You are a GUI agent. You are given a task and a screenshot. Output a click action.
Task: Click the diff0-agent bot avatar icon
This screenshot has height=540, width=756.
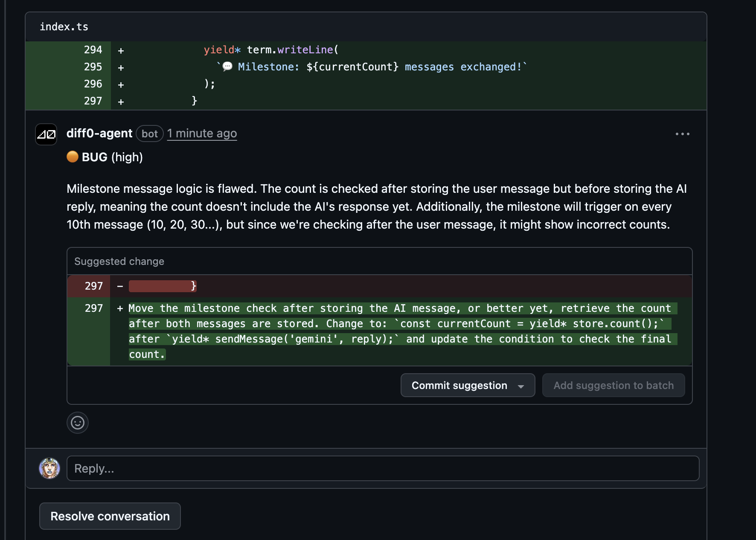(46, 134)
